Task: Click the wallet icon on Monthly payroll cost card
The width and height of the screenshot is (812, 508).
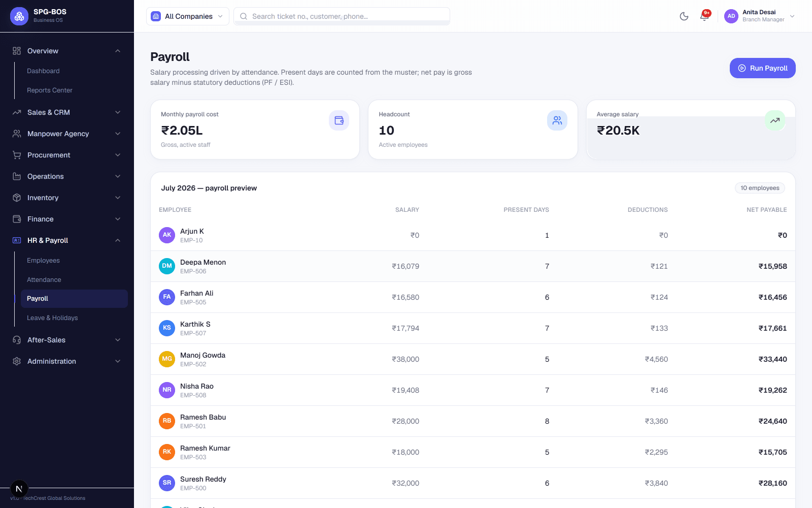Action: click(339, 120)
